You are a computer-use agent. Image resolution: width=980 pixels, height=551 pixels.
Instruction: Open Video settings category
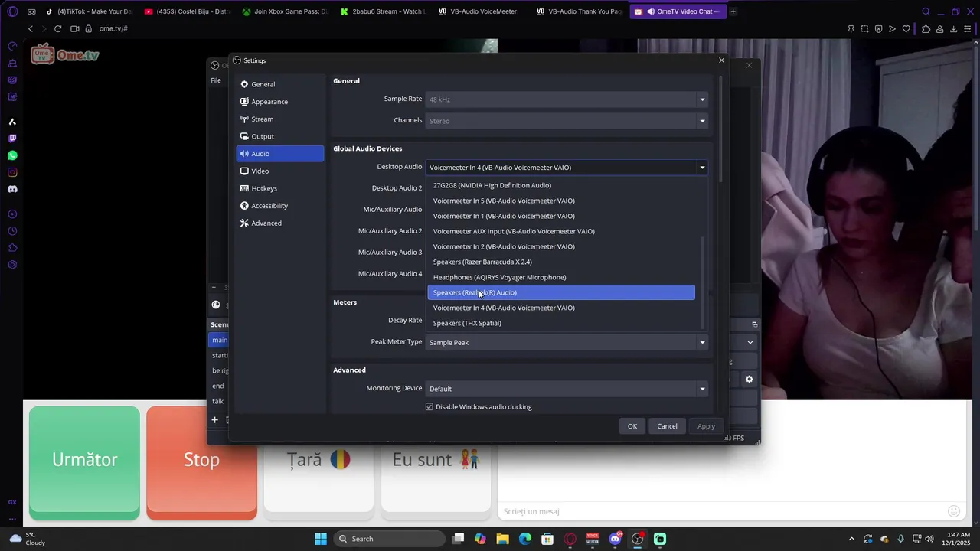(280, 171)
